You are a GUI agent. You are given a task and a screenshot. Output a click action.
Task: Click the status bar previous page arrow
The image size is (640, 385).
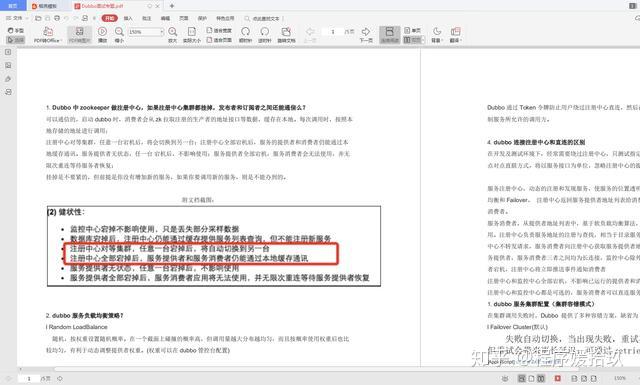pyautogui.click(x=9, y=379)
